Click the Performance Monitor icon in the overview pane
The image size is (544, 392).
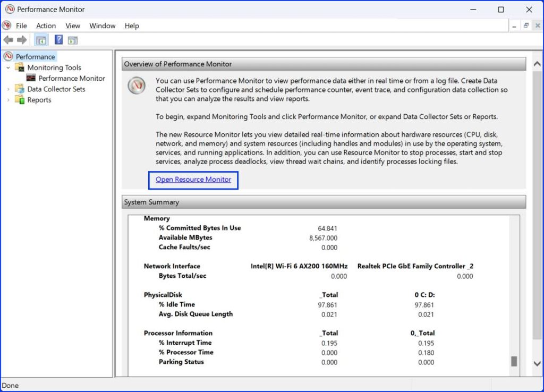(137, 86)
